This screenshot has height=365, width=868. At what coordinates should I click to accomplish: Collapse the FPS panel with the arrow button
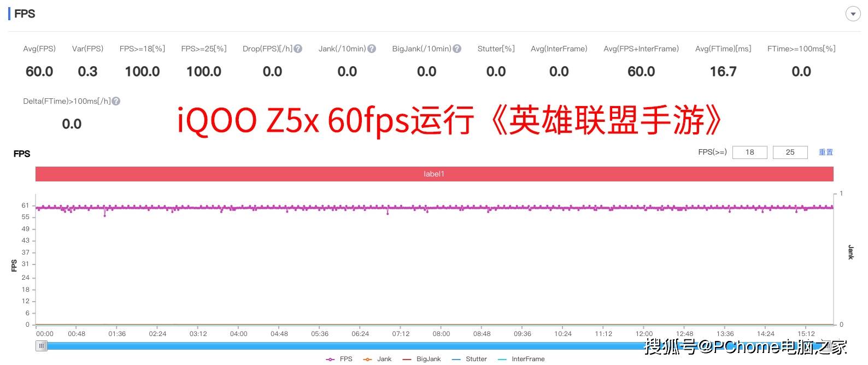tap(853, 14)
